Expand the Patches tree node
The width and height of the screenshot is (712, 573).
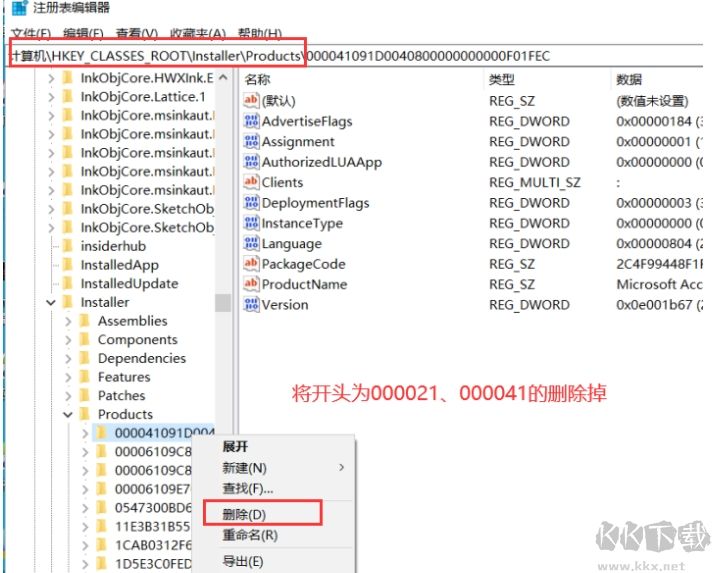(x=68, y=395)
